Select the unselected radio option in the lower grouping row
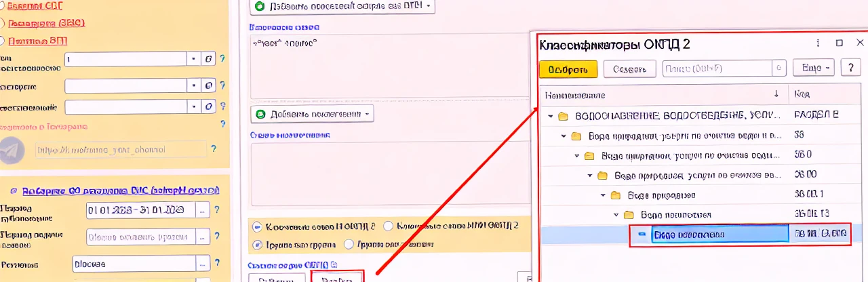Viewport: 868px width, 282px height. (349, 244)
